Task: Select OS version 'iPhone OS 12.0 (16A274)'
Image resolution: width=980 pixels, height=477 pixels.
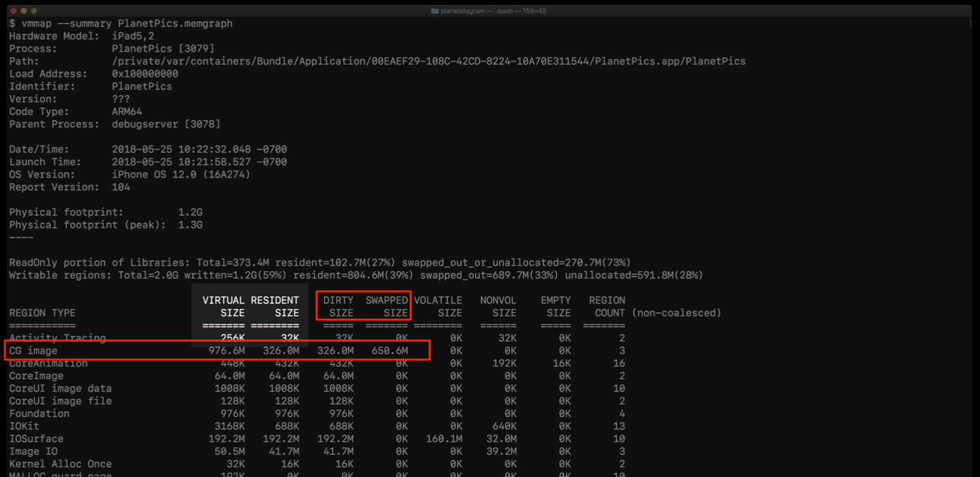Action: click(181, 175)
